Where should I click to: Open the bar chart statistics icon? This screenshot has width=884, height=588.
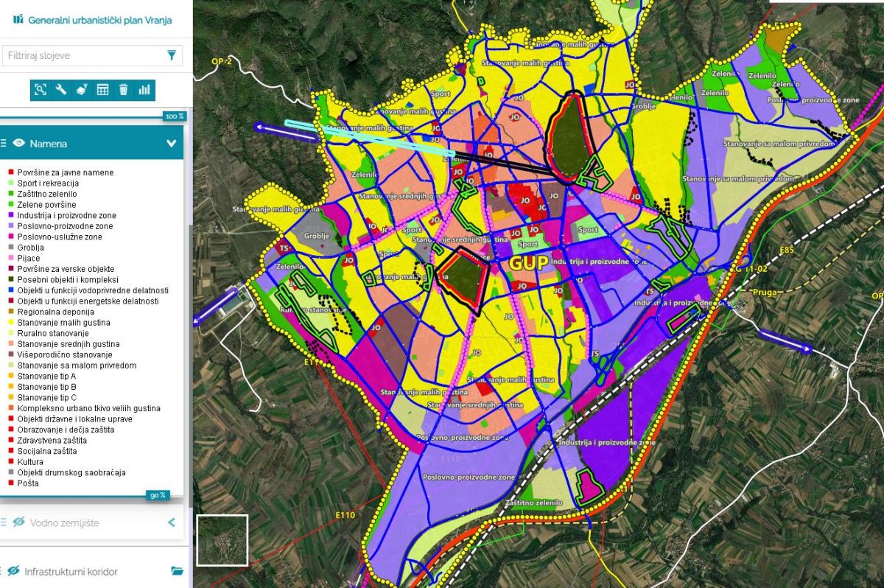point(144,90)
